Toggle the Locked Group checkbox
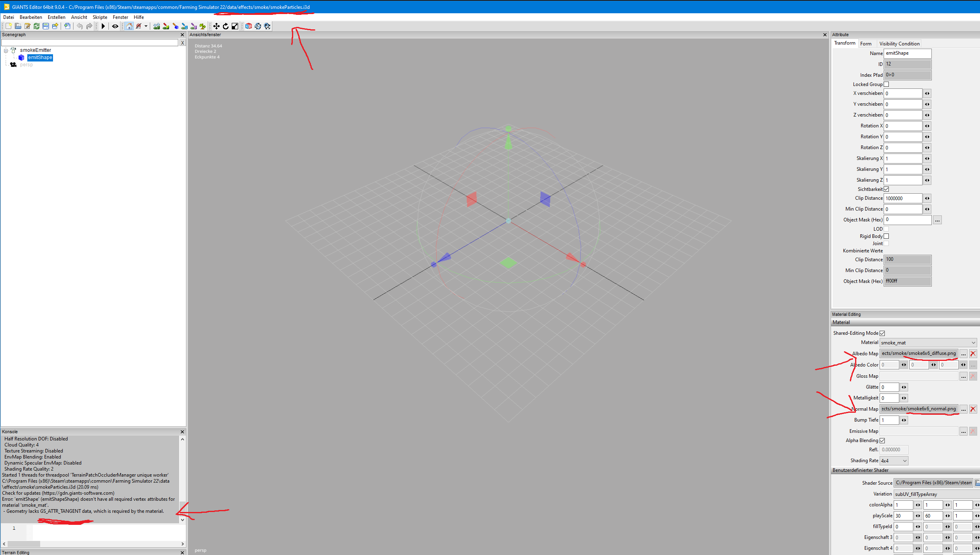This screenshot has height=555, width=980. [x=886, y=84]
